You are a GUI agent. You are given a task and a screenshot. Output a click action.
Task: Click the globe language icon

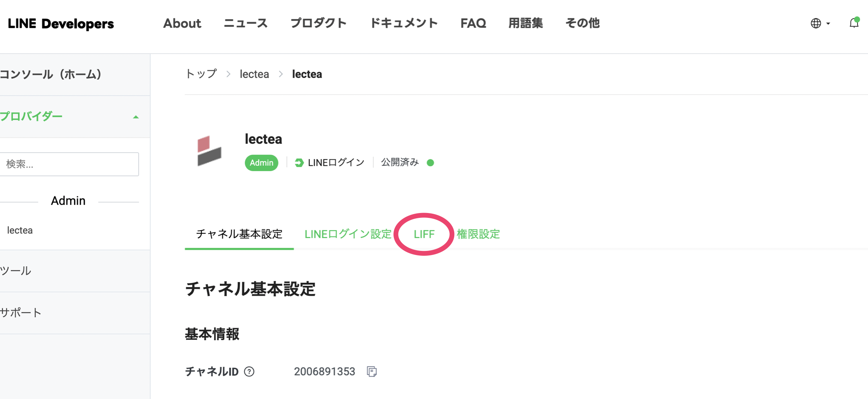(817, 23)
